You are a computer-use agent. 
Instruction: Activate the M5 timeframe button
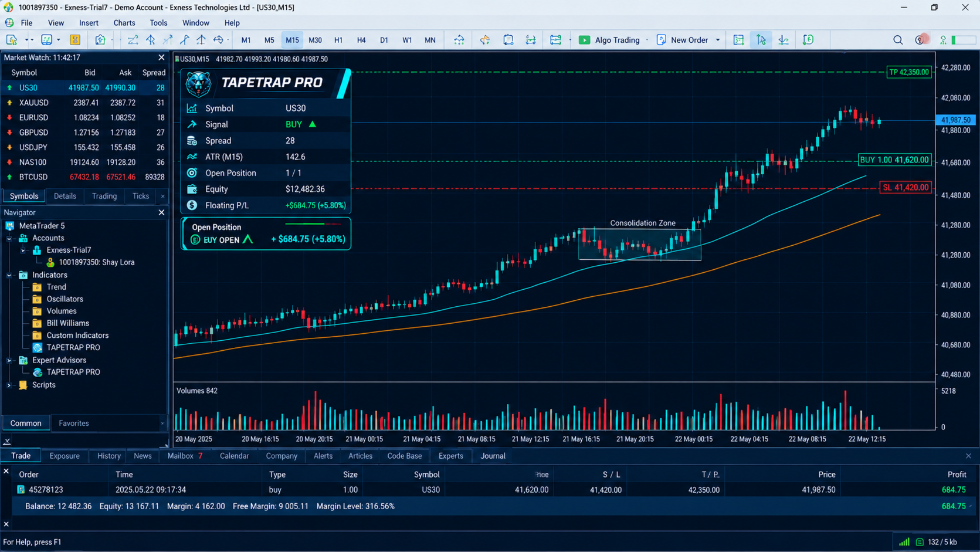coord(269,40)
